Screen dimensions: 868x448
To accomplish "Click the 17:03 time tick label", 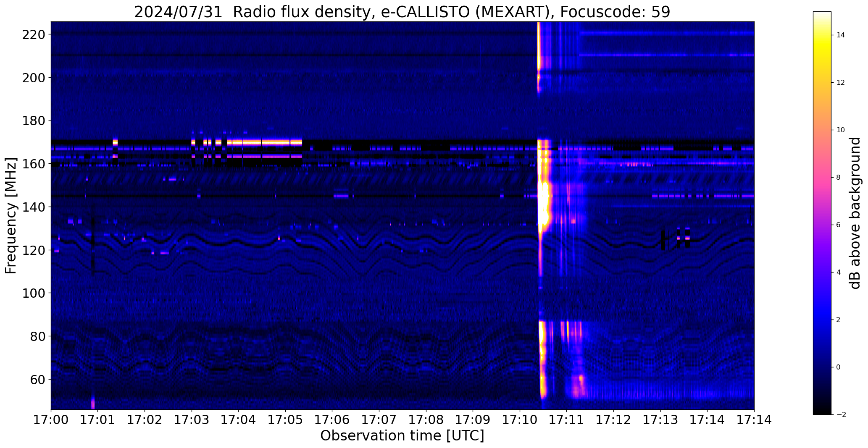I will coord(192,420).
